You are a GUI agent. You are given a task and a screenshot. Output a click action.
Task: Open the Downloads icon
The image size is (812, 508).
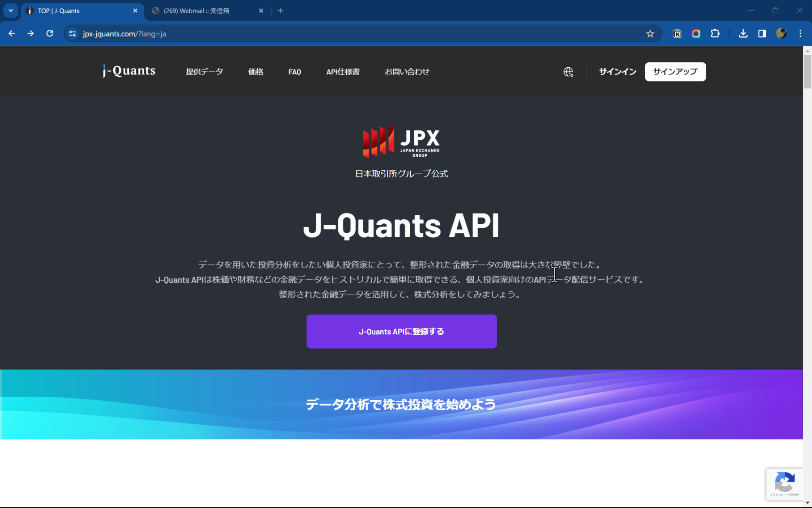[743, 33]
